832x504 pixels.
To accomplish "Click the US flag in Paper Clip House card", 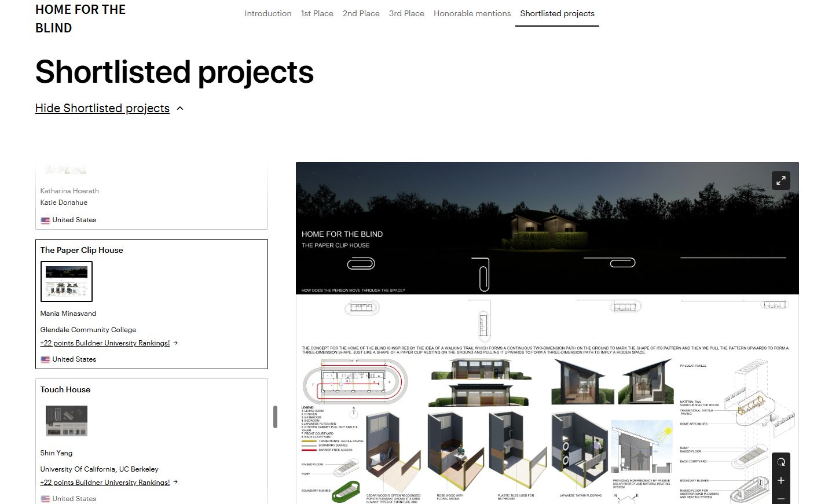I will coord(45,360).
